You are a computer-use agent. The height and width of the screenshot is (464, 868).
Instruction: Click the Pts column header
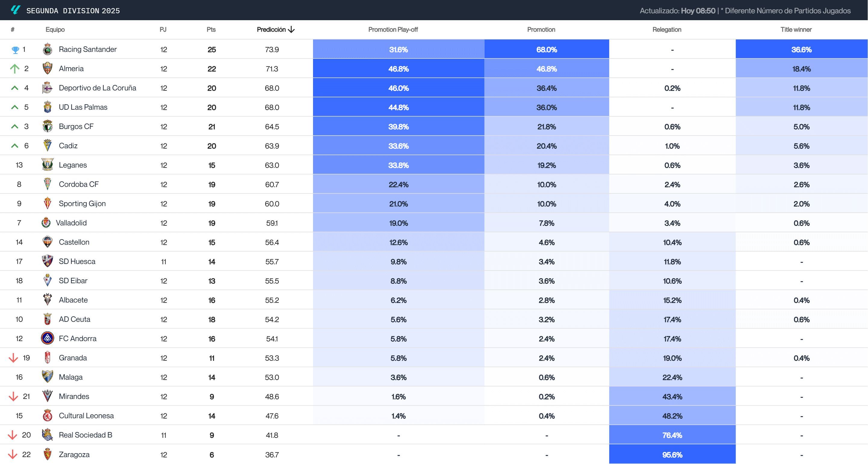click(211, 30)
